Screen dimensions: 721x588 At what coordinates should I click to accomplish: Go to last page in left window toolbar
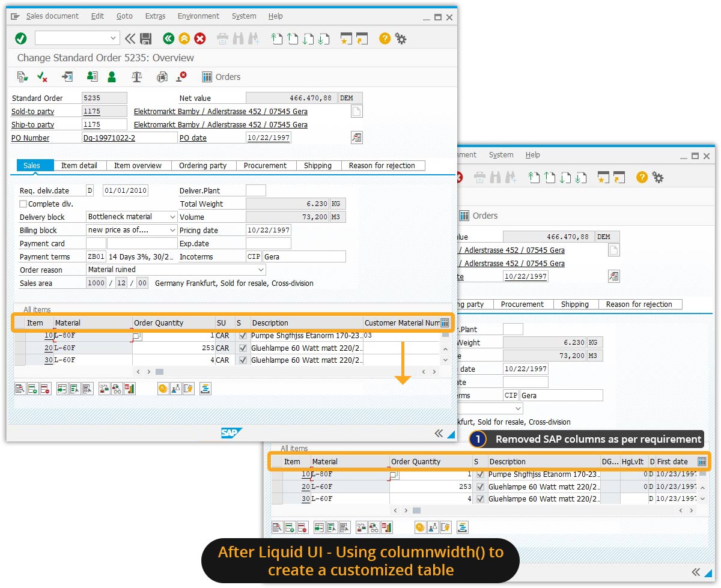[324, 39]
